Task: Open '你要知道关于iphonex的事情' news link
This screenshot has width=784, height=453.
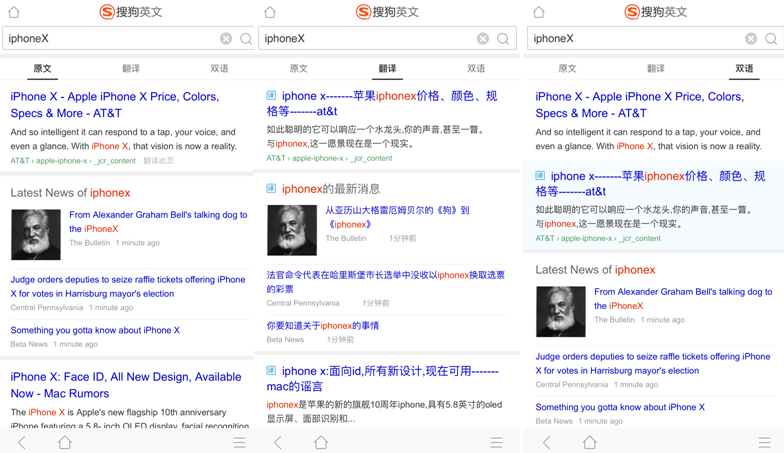Action: 322,326
